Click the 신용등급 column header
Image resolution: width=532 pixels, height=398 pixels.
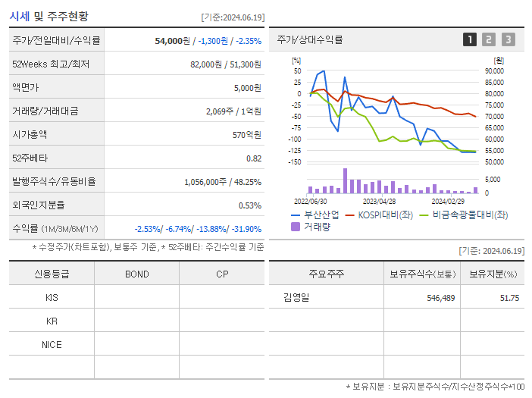52,274
